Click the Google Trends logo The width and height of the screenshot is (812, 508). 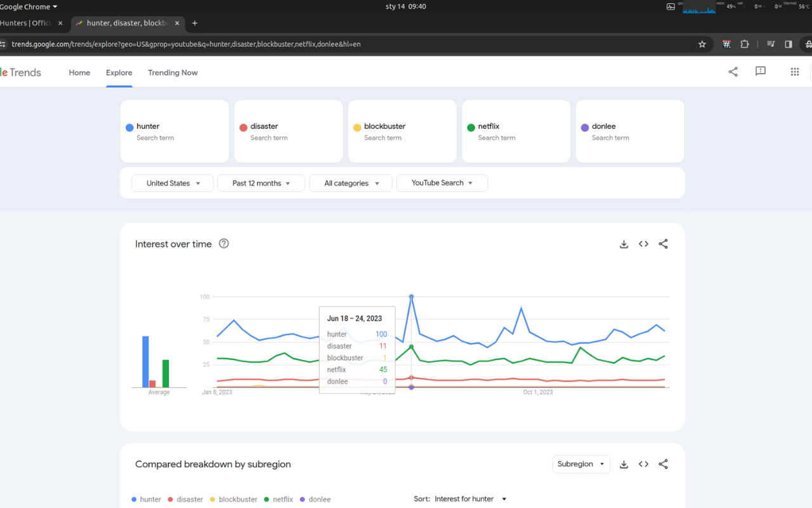point(21,72)
